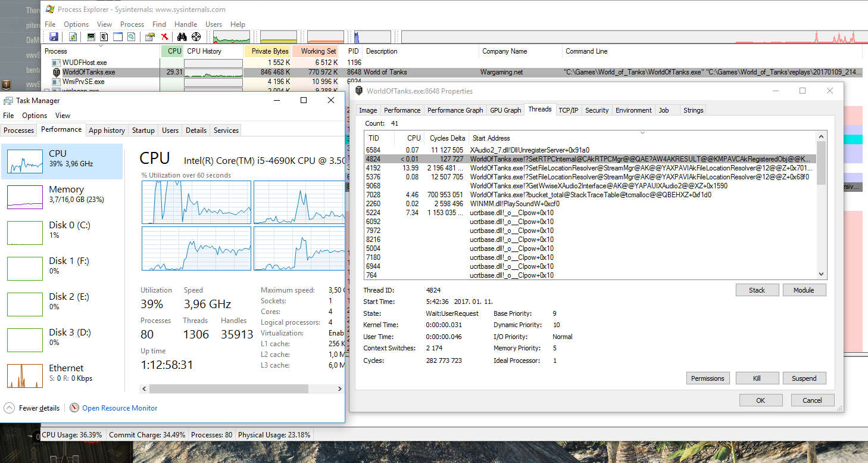Viewport: 868px width, 463px height.
Task: Click the WUDFHost.exe process icon
Action: coord(57,63)
